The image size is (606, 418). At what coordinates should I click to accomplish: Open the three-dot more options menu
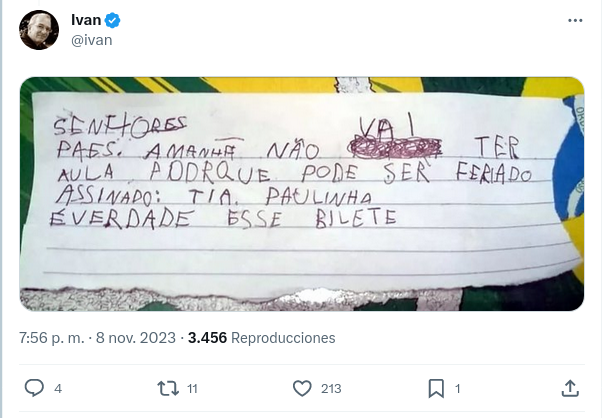click(x=574, y=21)
